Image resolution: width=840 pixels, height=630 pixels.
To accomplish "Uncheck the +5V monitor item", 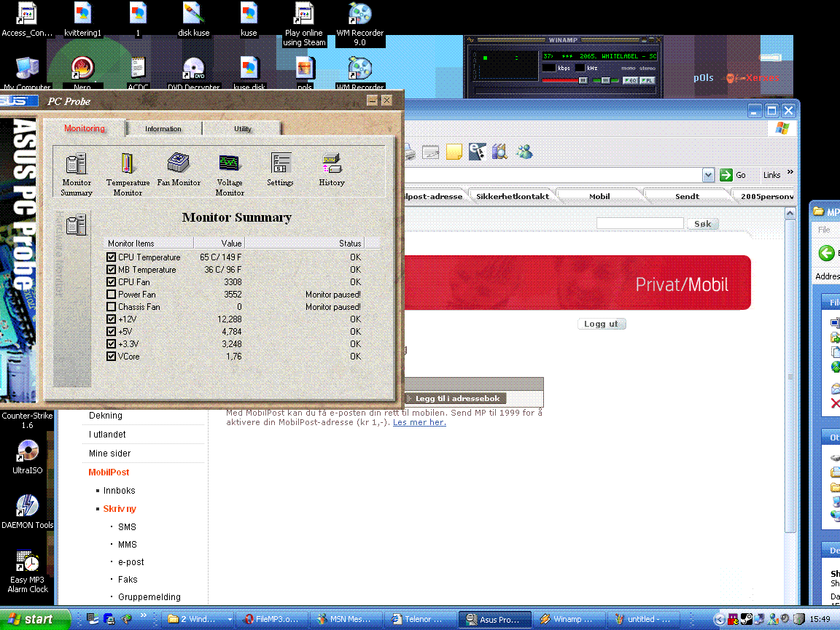I will click(111, 332).
